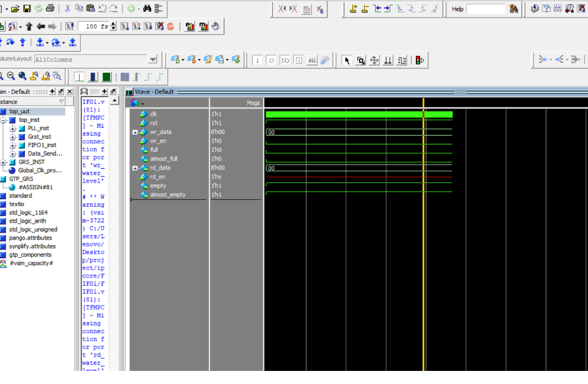Screen dimensions: 588x384
Task: Click the black left arrow back icon
Action: [x=40, y=26]
